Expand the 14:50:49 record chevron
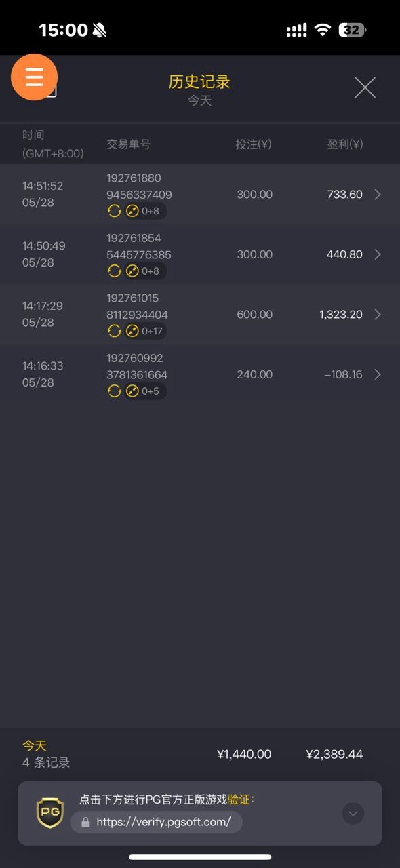 [x=378, y=254]
